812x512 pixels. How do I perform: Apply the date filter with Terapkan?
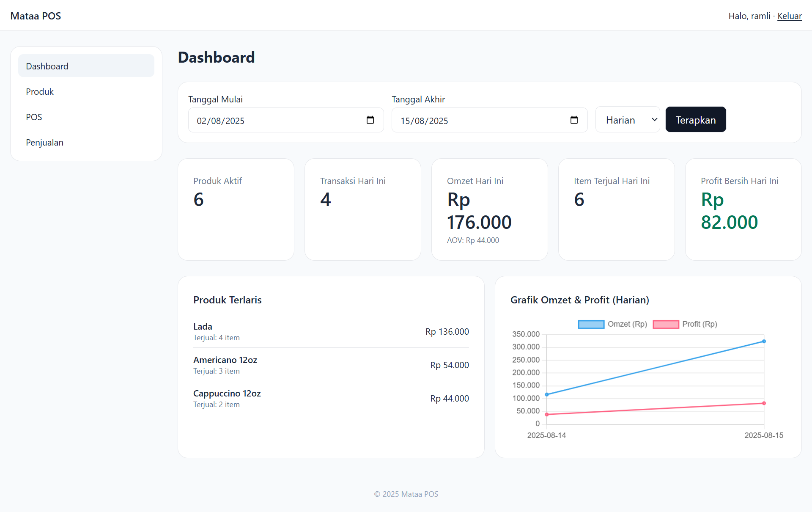tap(695, 119)
